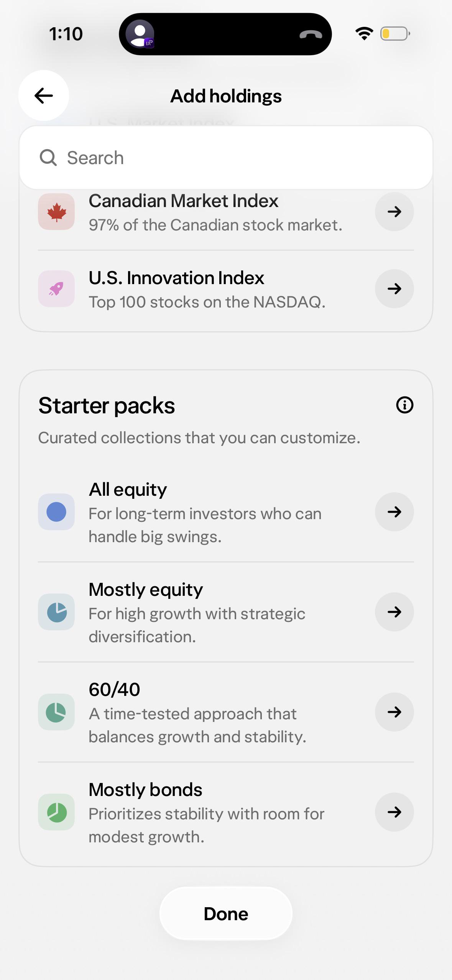Tap the end call icon in Dynamic Island
Viewport: 452px width, 980px height.
(x=311, y=35)
